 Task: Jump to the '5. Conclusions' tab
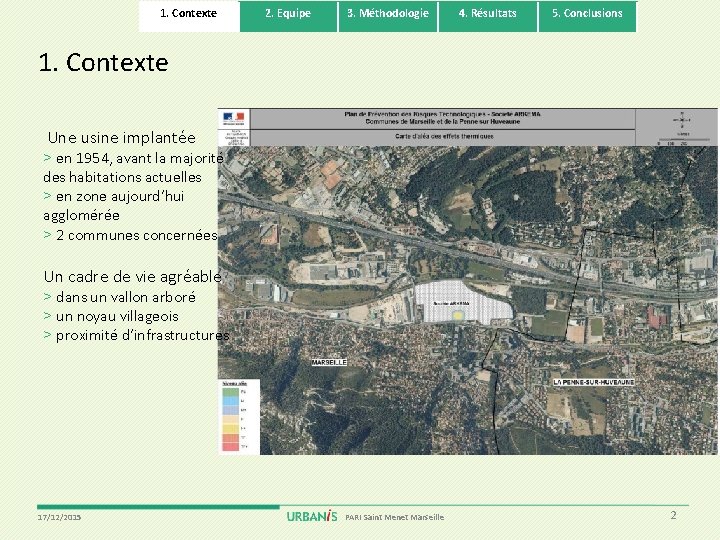(x=587, y=16)
